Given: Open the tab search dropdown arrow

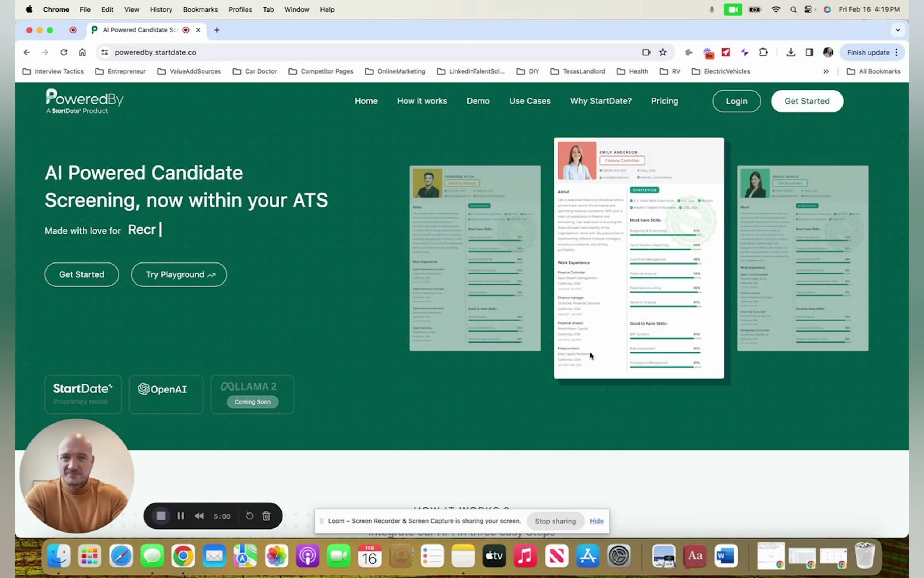Looking at the screenshot, I should click(898, 30).
